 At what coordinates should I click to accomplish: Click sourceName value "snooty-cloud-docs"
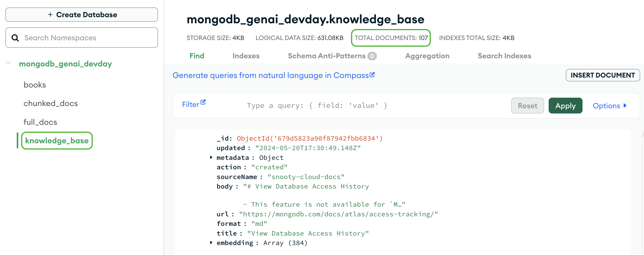pos(306,177)
